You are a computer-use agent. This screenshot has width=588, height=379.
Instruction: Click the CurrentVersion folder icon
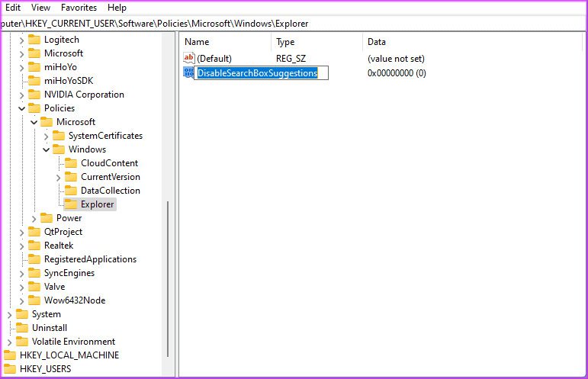click(x=71, y=177)
